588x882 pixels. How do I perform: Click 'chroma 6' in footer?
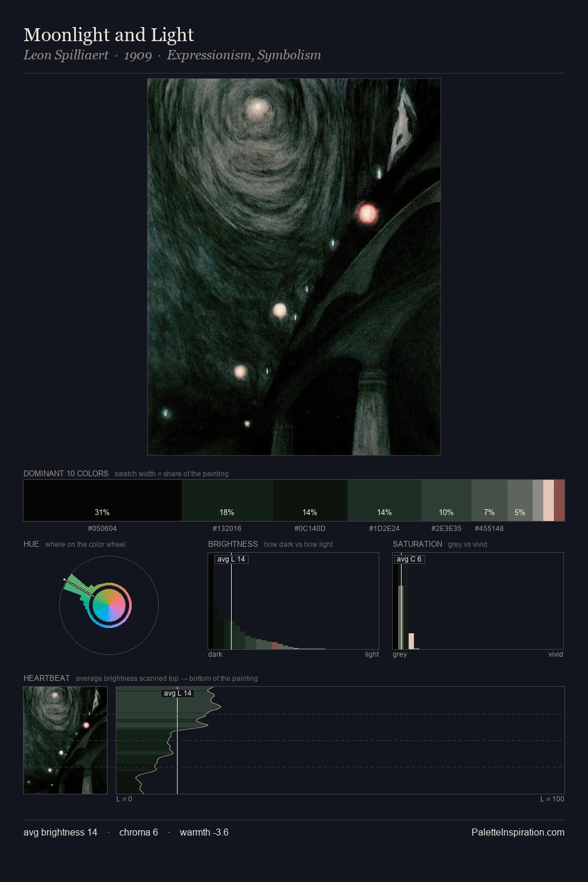[139, 833]
